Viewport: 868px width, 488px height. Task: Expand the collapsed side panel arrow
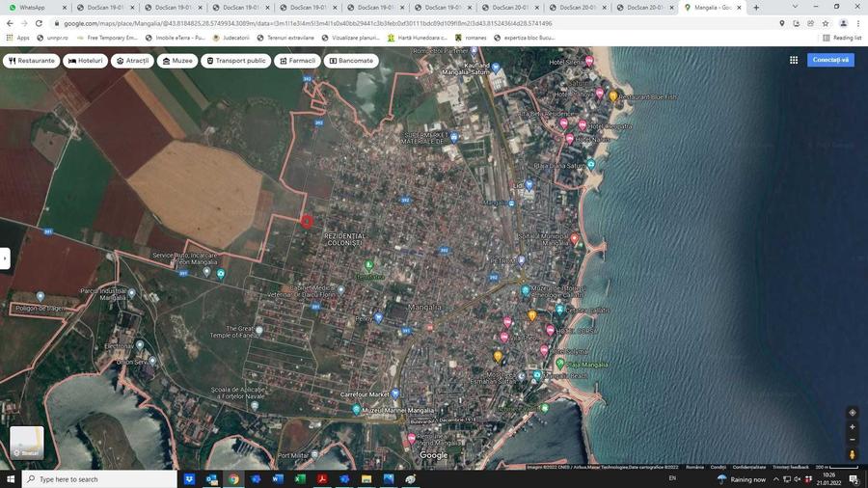(5, 258)
